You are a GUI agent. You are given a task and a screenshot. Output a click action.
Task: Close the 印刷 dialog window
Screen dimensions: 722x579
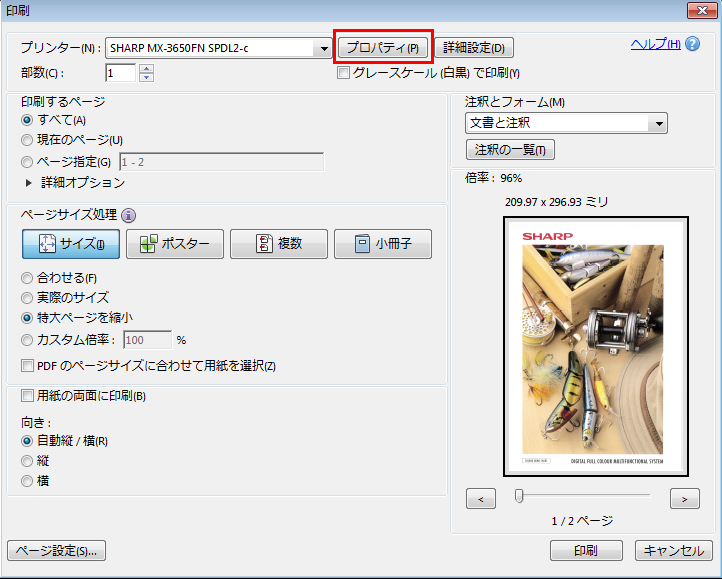pos(702,10)
